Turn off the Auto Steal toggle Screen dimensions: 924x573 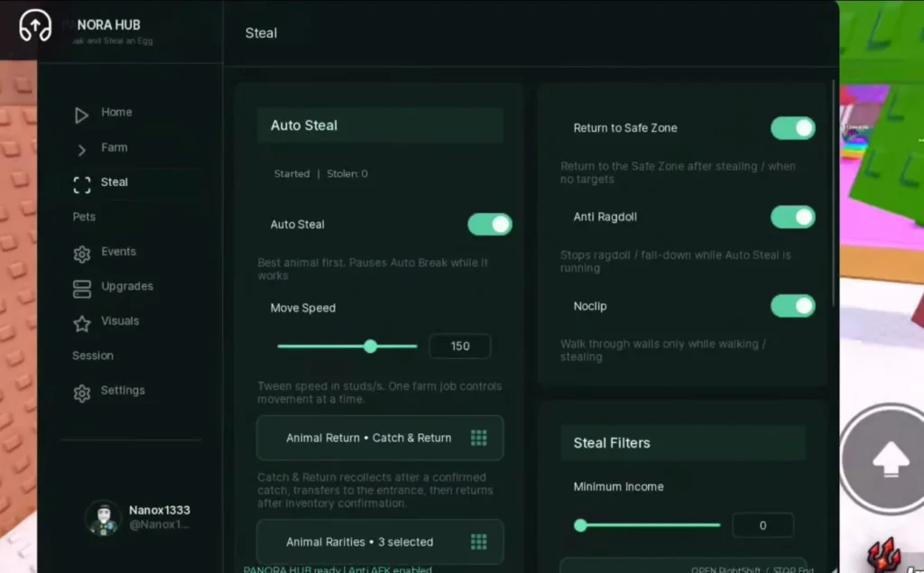point(490,225)
